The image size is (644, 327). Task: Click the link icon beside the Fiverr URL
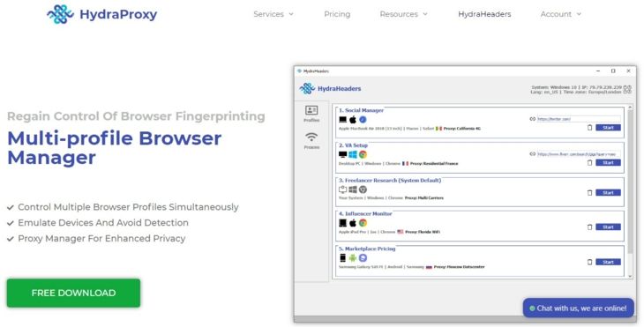[x=533, y=154]
